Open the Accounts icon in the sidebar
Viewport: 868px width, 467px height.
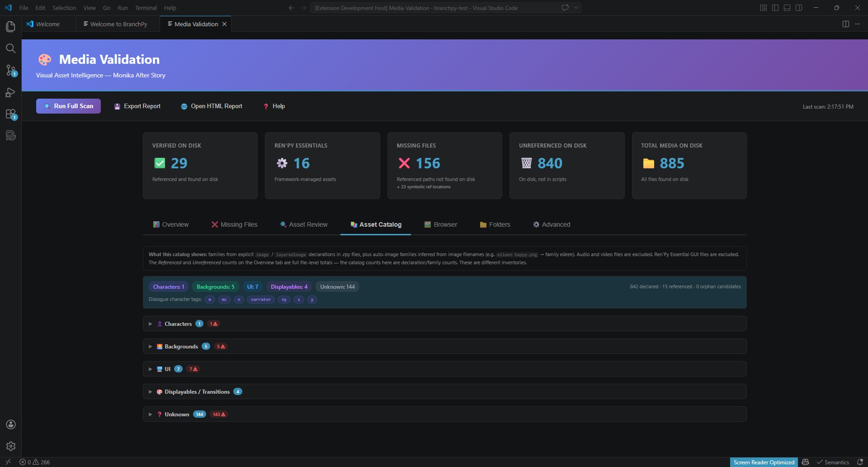pyautogui.click(x=10, y=424)
